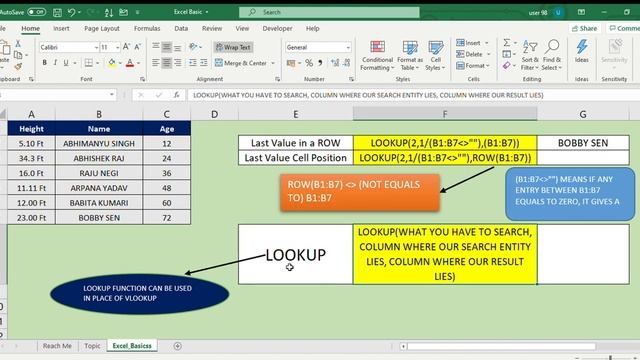640x360 pixels.
Task: Select Top Align icon
Action: [x=156, y=47]
